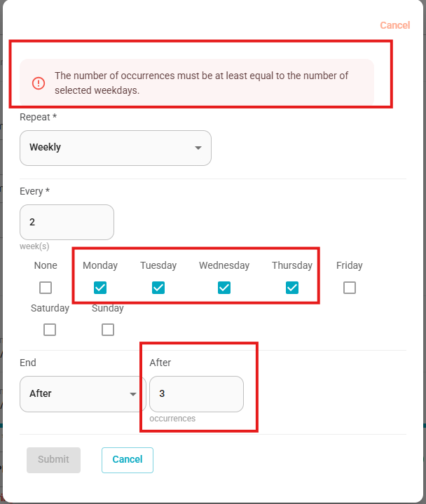Click the grayed Submit button

pos(53,460)
